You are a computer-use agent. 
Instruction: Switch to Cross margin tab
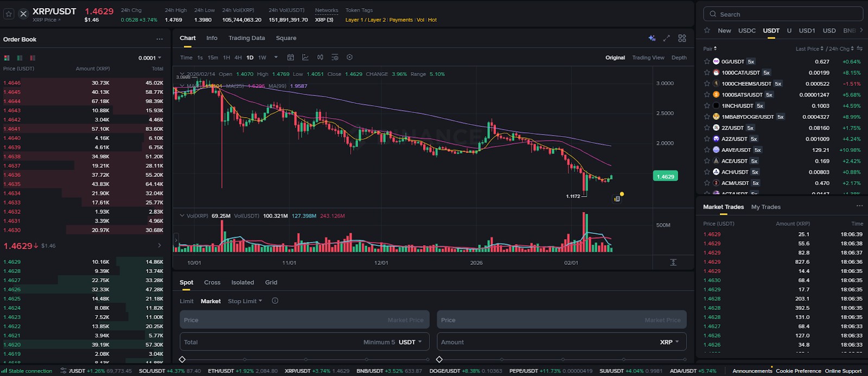pyautogui.click(x=212, y=283)
